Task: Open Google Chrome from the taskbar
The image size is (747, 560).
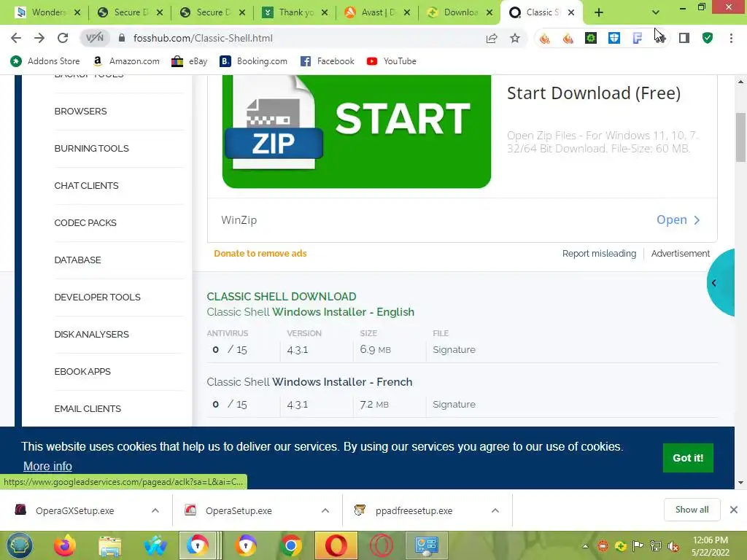Action: 290,545
